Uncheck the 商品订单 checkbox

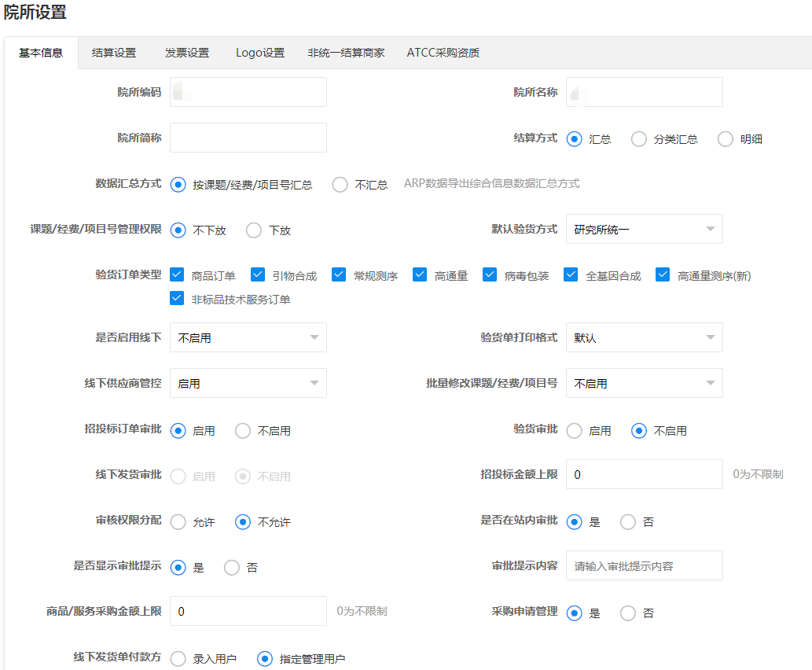pos(177,275)
